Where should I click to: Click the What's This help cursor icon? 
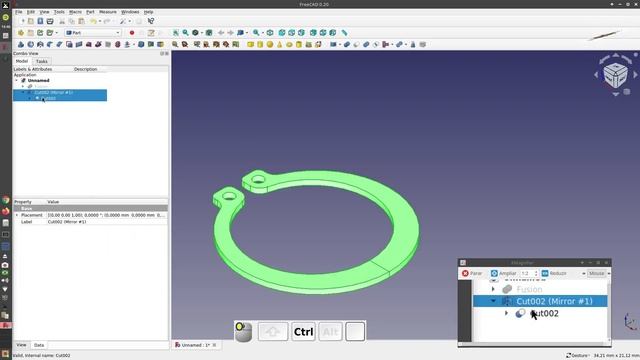point(151,21)
